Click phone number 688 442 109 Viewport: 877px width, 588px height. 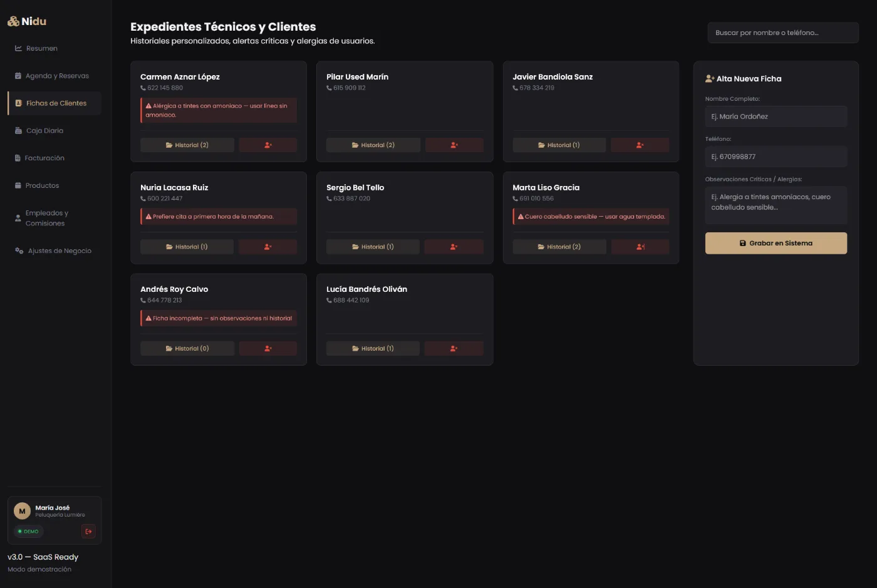(x=351, y=301)
